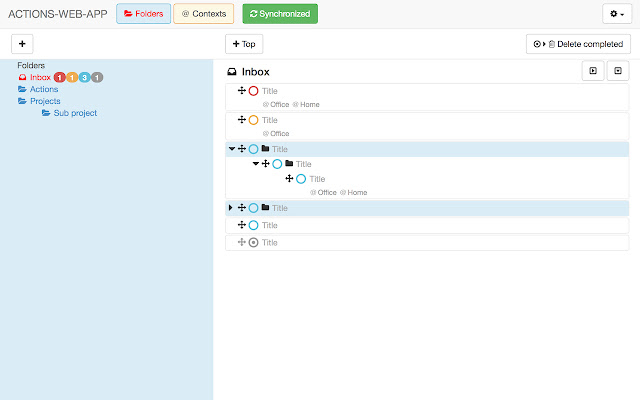Image resolution: width=640 pixels, height=400 pixels.
Task: Toggle the orange status circle task
Action: [x=253, y=120]
